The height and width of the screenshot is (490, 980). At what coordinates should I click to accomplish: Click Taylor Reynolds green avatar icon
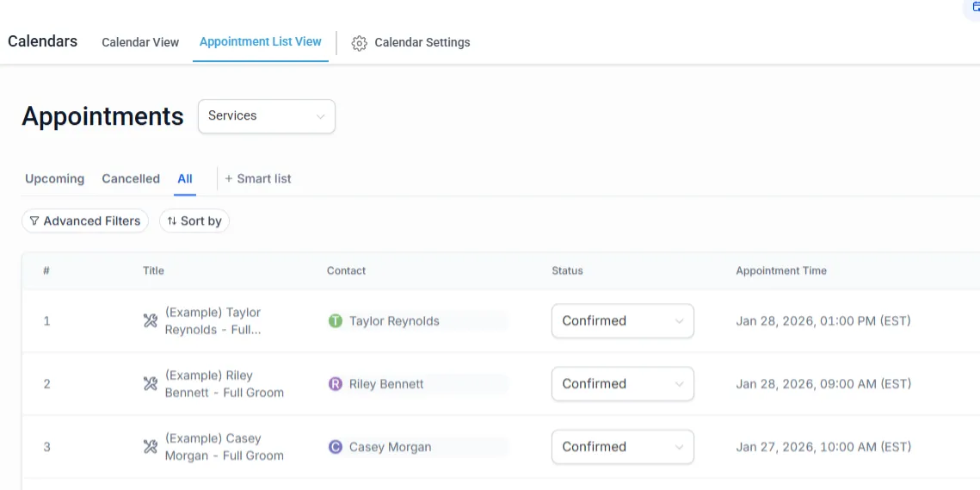pyautogui.click(x=336, y=321)
